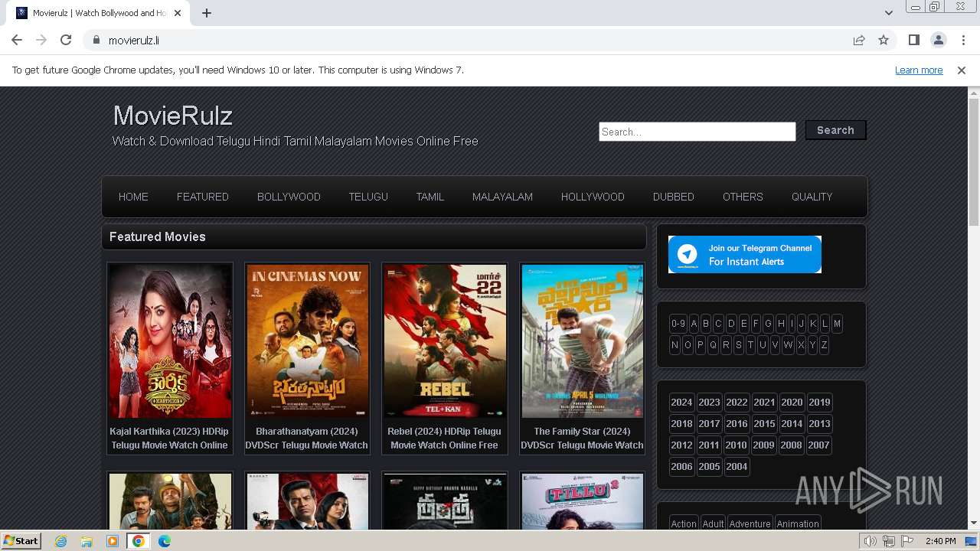980x551 pixels.
Task: Open the MovieRulz site title link
Action: [173, 116]
